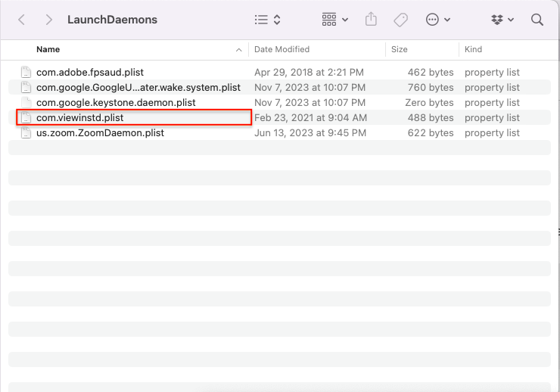Open the Group By grid menu
The width and height of the screenshot is (560, 392).
pyautogui.click(x=334, y=20)
